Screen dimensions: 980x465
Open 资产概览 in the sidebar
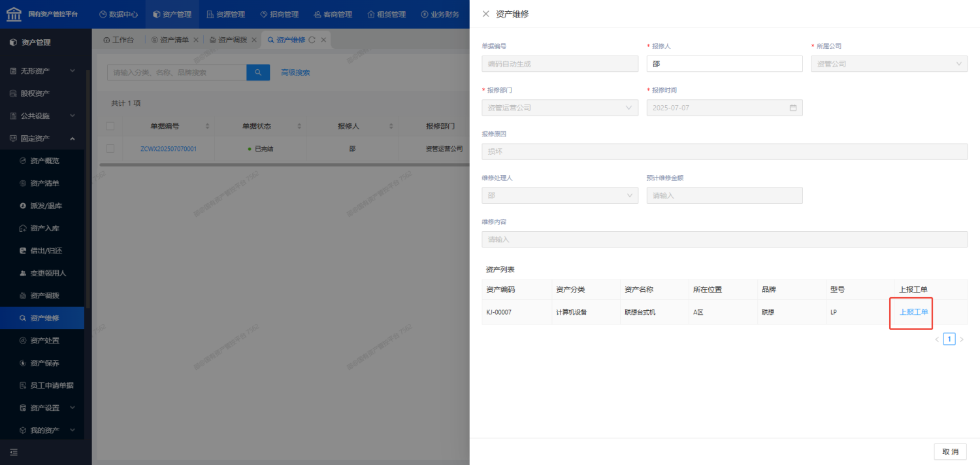click(x=42, y=161)
